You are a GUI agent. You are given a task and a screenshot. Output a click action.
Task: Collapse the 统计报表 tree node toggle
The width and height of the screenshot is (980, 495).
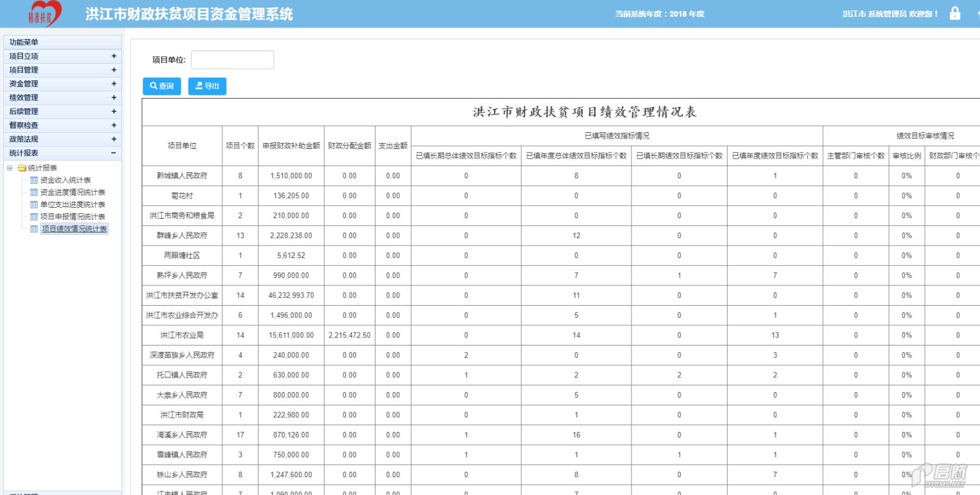pyautogui.click(x=10, y=168)
